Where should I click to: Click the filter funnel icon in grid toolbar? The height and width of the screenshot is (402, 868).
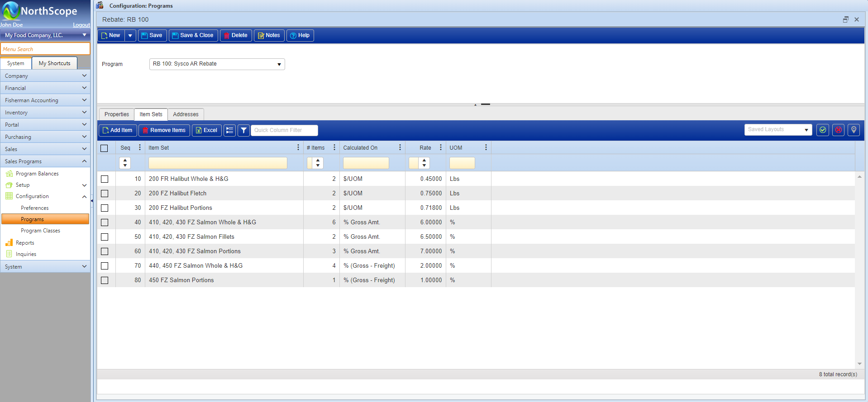click(x=243, y=130)
